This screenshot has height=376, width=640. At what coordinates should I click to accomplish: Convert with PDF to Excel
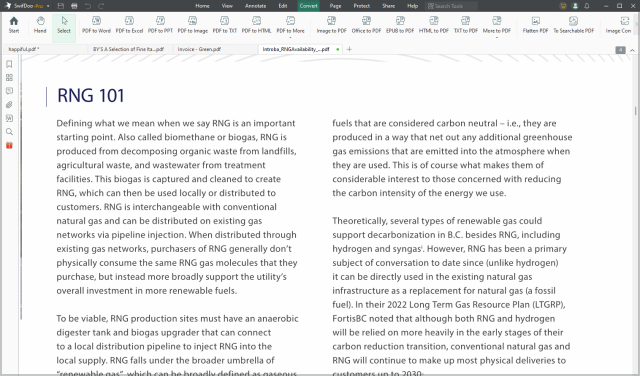click(129, 25)
